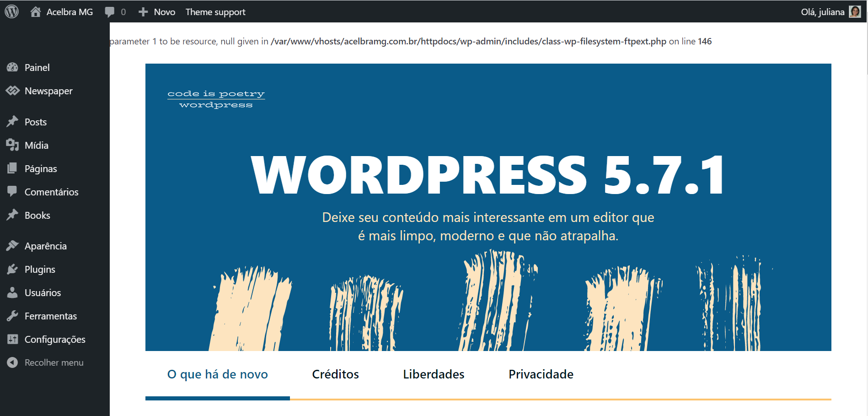The height and width of the screenshot is (416, 868).
Task: Click the Mídia media icon
Action: click(x=12, y=145)
